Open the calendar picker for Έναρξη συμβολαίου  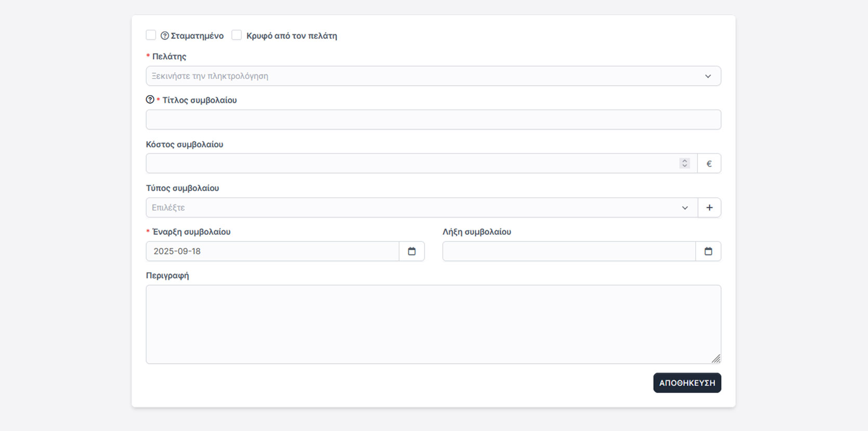[x=412, y=251]
